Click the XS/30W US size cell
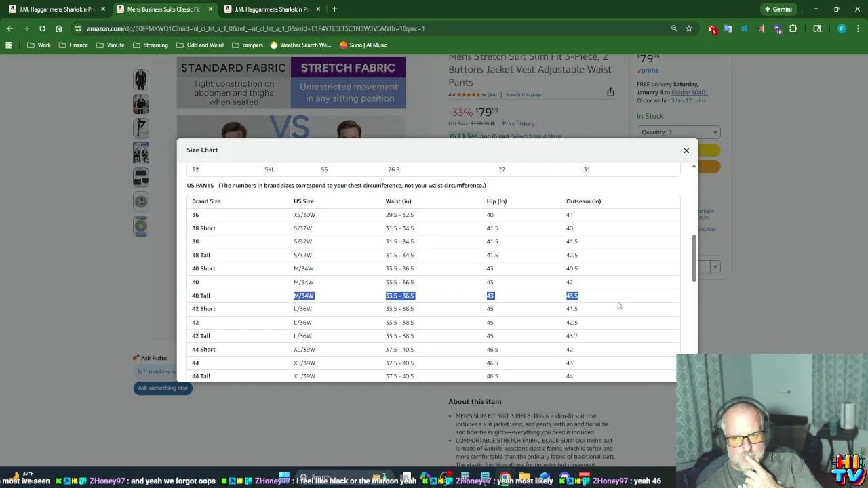This screenshot has height=488, width=868. pos(304,215)
